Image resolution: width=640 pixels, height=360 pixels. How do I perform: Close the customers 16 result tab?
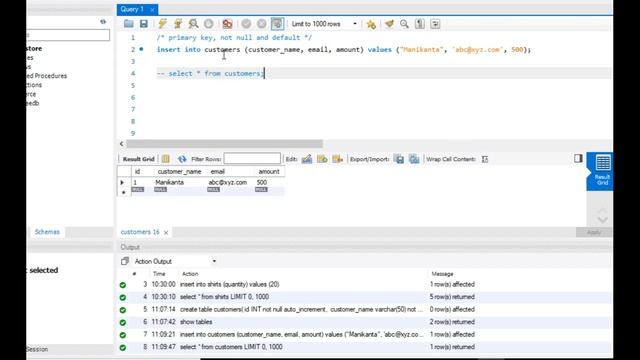click(x=166, y=233)
